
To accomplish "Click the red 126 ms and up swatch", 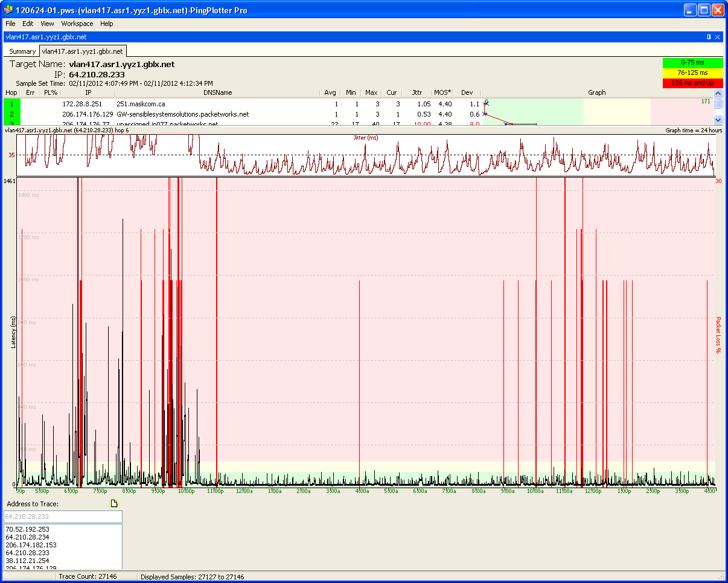I will [692, 83].
